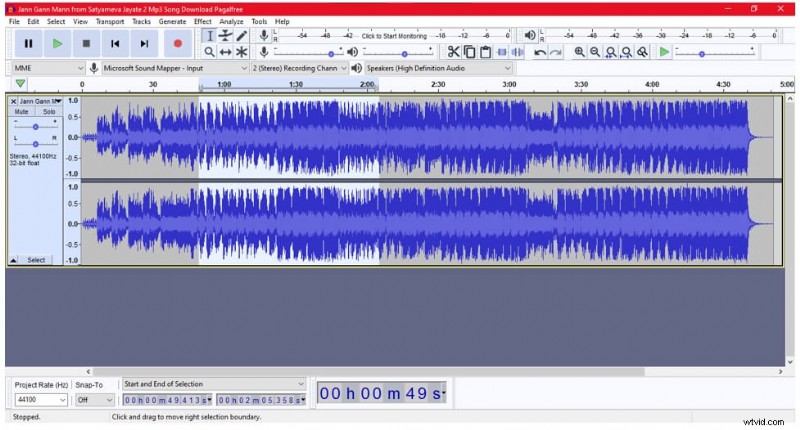This screenshot has width=800, height=430.
Task: Stop playback with the Stop button
Action: pyautogui.click(x=86, y=44)
